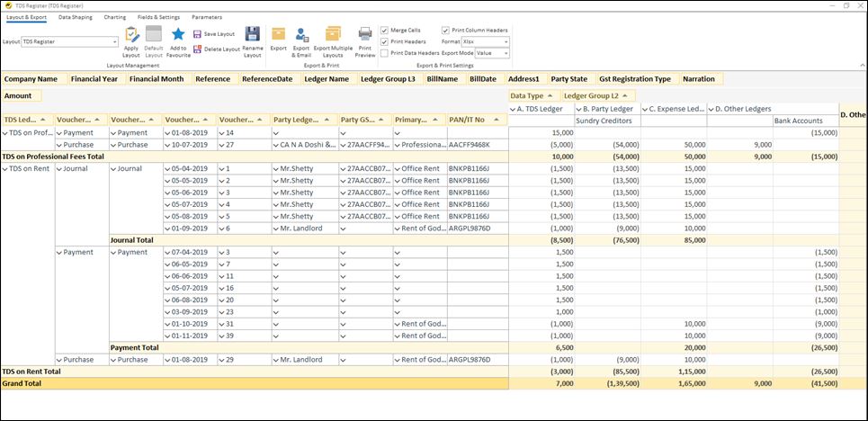This screenshot has width=868, height=421.
Task: Click the Financial Year field header
Action: pyautogui.click(x=97, y=79)
